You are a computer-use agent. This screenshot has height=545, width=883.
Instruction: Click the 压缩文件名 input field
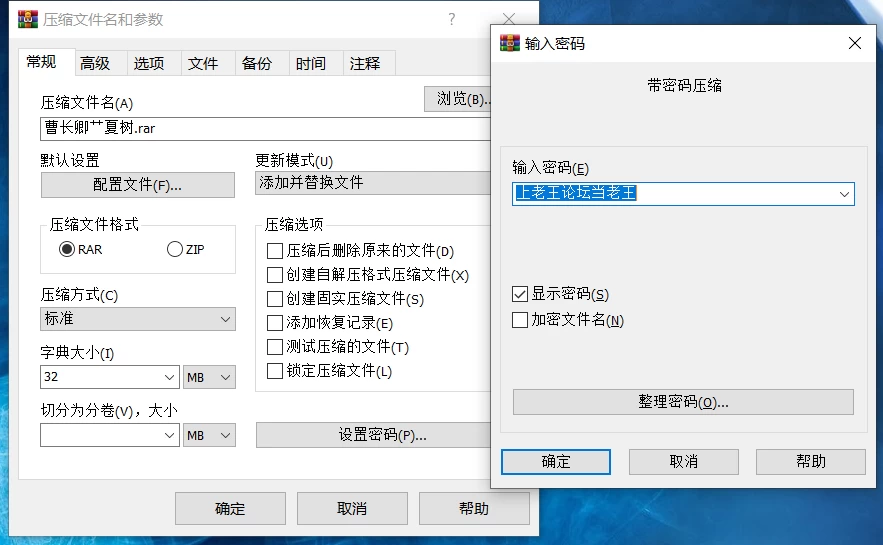[x=266, y=128]
